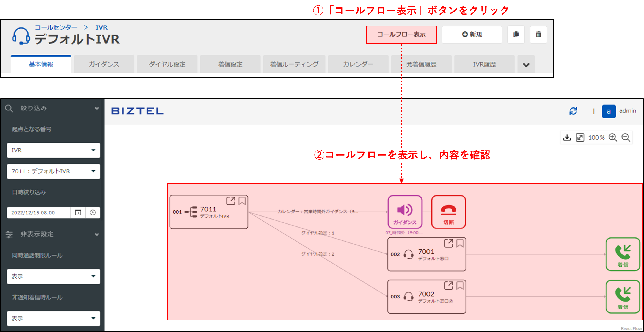Image resolution: width=644 pixels, height=332 pixels.
Task: Bookmark node 003 7002
Action: tap(460, 286)
